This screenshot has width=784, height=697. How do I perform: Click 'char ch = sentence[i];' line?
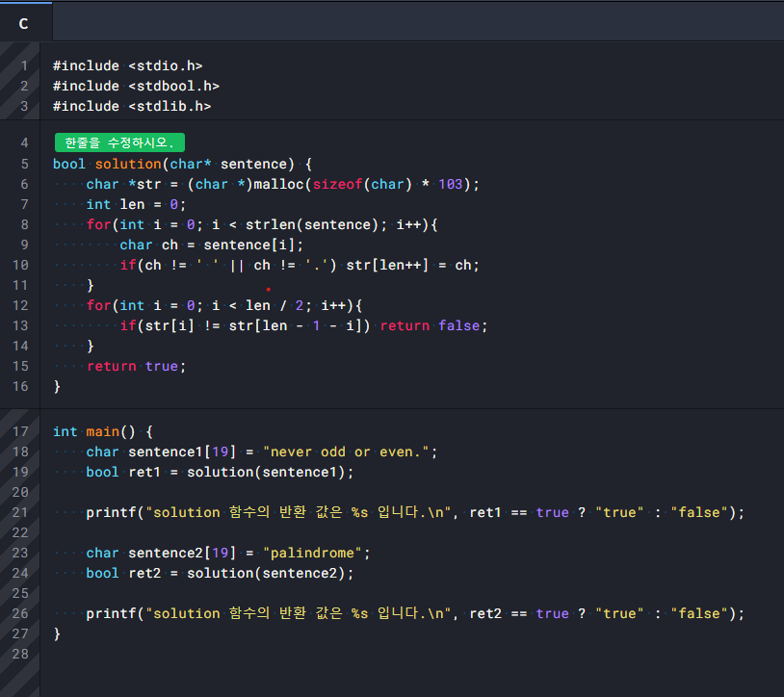(211, 245)
